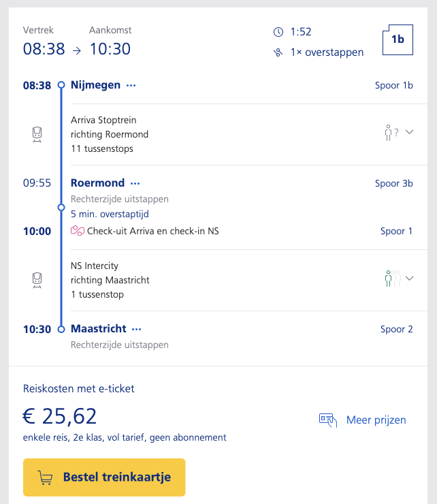Click the train icon beside Arriva Stoptrein
Viewport: 437px width, 504px height.
(x=37, y=135)
